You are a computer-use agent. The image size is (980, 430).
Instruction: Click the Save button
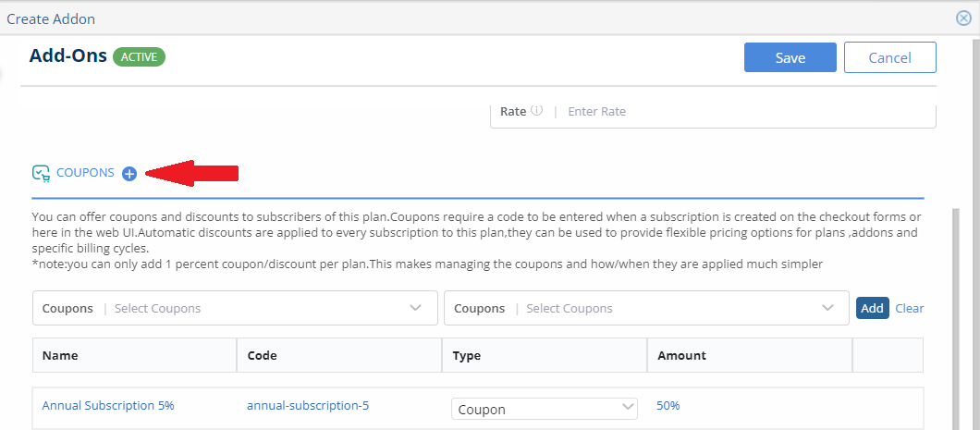(x=790, y=57)
